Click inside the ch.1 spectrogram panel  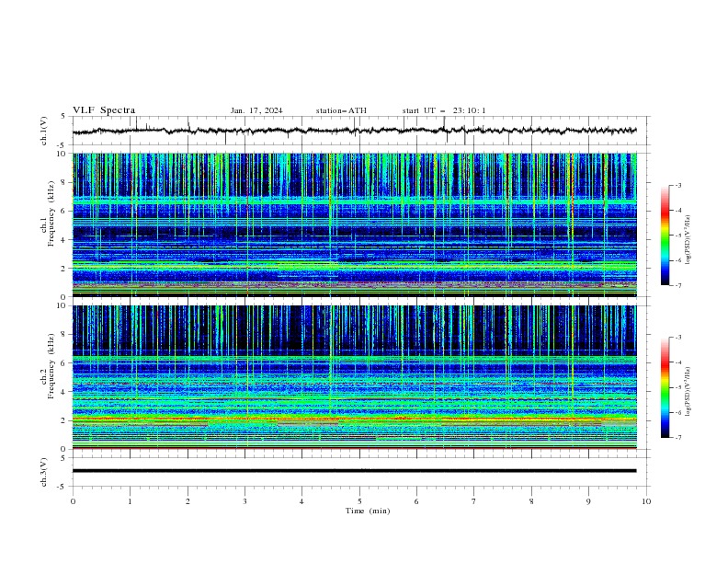pyautogui.click(x=355, y=224)
